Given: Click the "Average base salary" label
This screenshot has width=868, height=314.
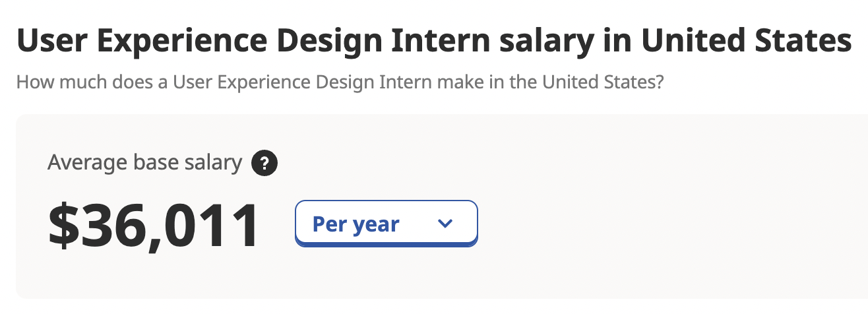Looking at the screenshot, I should click(x=144, y=163).
